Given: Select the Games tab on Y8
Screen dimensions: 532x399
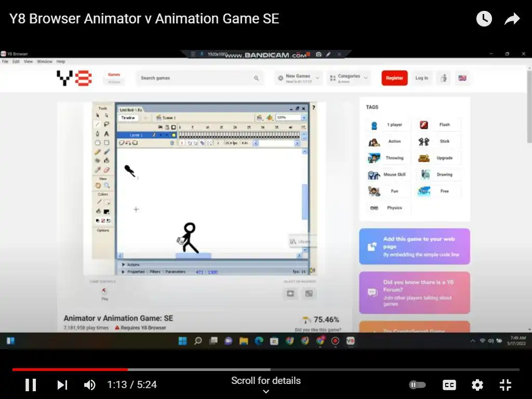Looking at the screenshot, I should click(x=114, y=75).
